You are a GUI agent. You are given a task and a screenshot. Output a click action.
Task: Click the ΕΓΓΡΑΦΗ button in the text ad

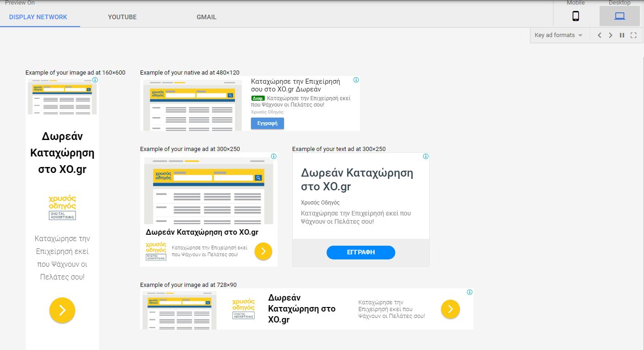[x=361, y=252]
